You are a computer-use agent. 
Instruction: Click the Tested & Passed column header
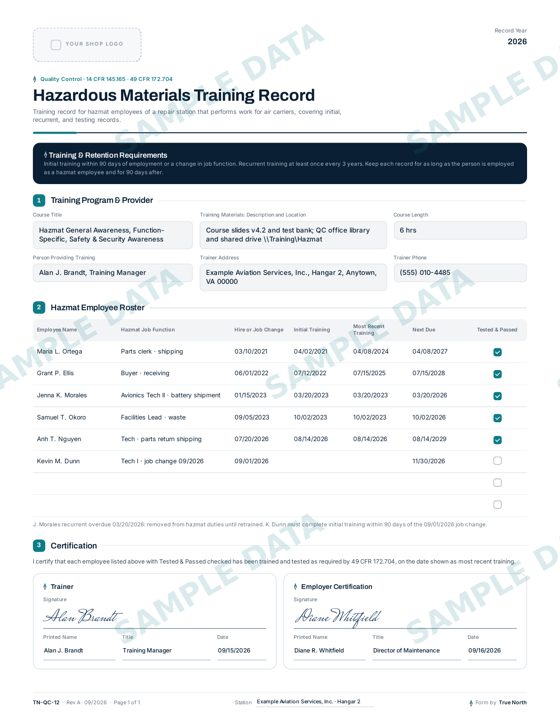click(497, 330)
